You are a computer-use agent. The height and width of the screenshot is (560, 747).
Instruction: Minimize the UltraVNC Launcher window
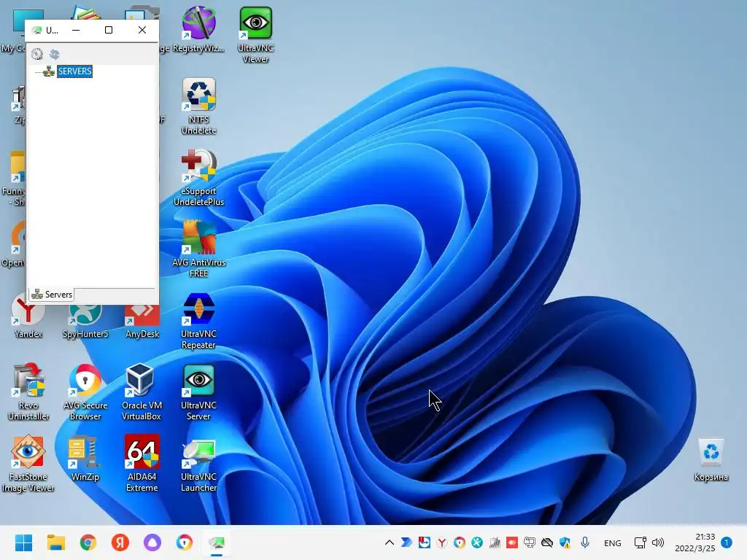tap(76, 30)
